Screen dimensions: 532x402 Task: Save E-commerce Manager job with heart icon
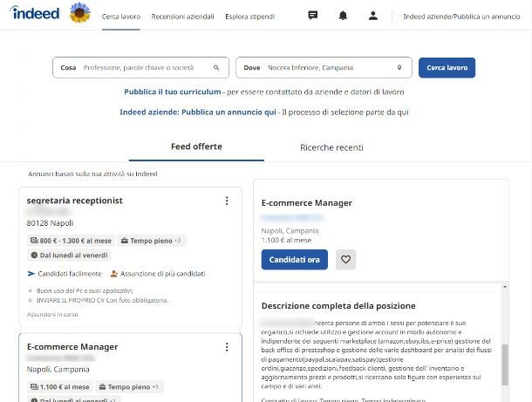coord(345,260)
